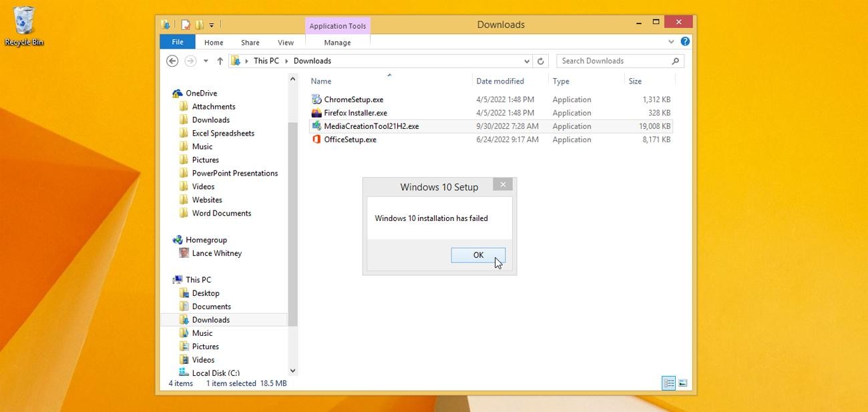This screenshot has width=868, height=412.
Task: Click This PC in address breadcrumb
Action: [266, 61]
